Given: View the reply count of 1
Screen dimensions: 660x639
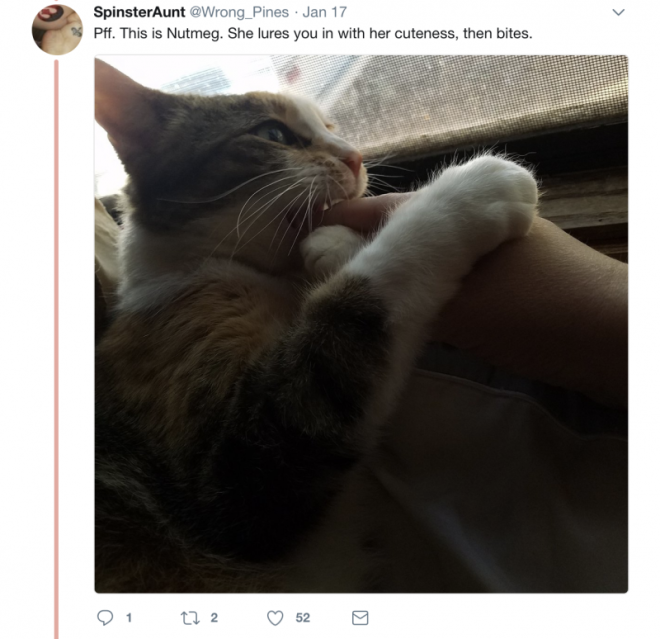Looking at the screenshot, I should coord(129,618).
